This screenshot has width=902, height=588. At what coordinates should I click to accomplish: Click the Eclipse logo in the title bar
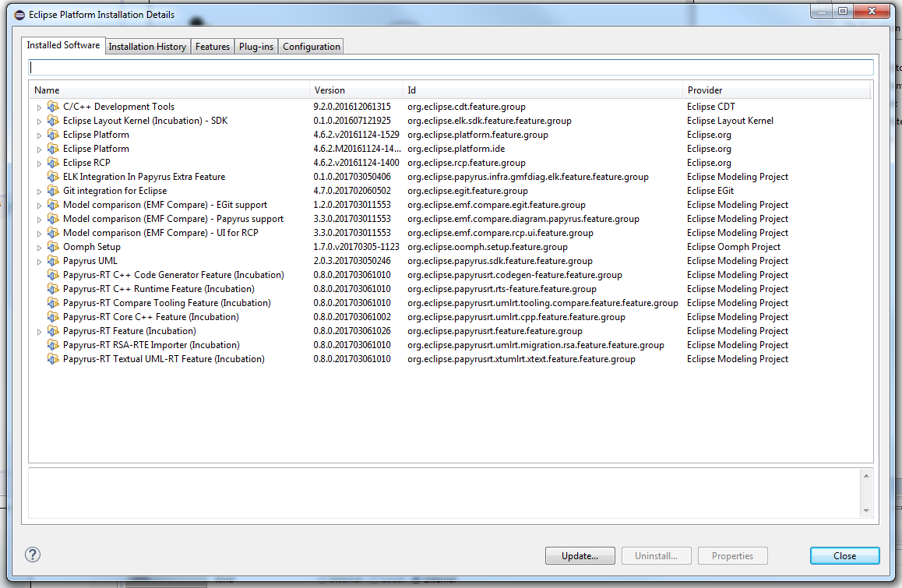(19, 15)
